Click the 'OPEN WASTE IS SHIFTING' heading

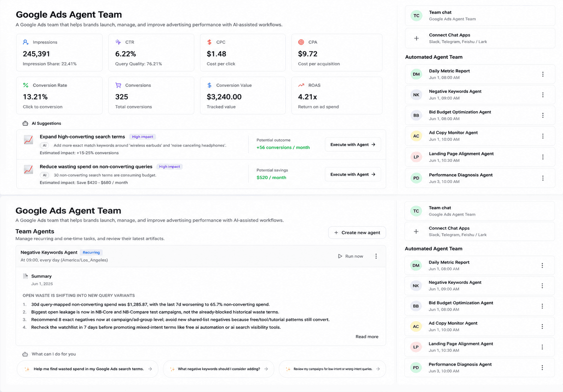79,295
